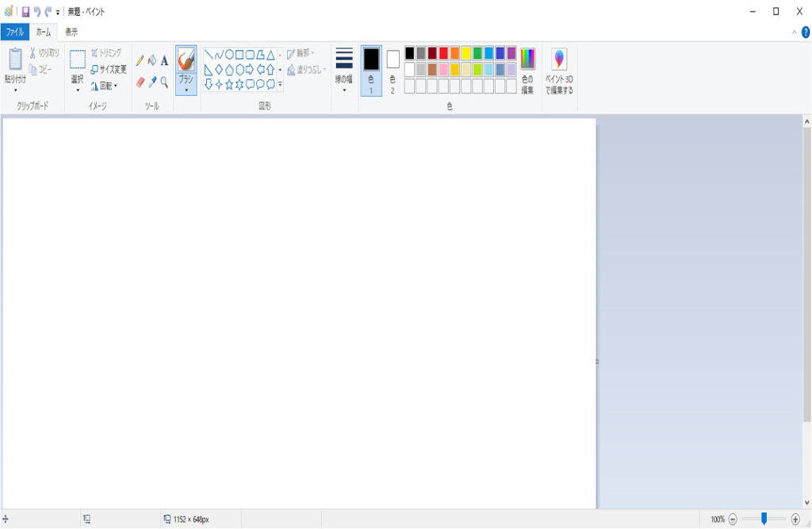This screenshot has height=529, width=812.
Task: Click the Save icon in title bar
Action: [25, 12]
